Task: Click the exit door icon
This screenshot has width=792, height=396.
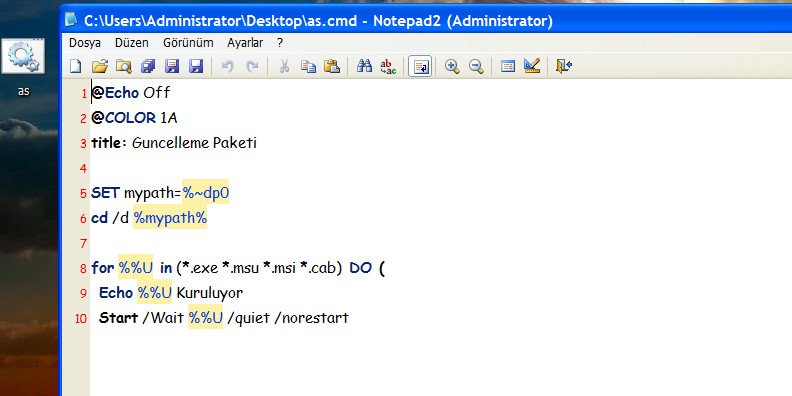Action: (x=564, y=66)
